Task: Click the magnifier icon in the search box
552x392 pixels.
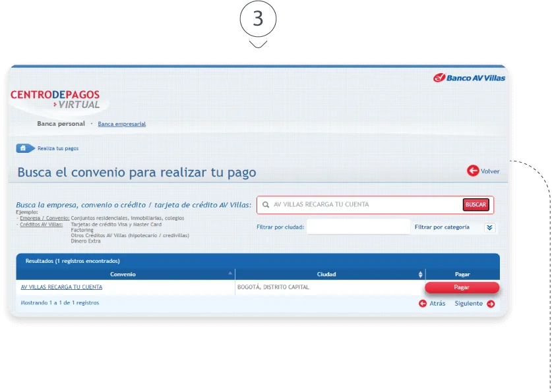Action: [x=266, y=205]
